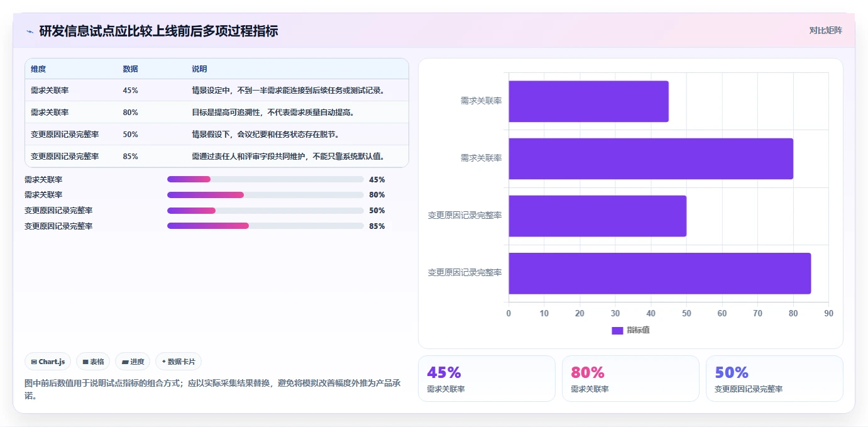Screen dimensions: 868x427
Task: Click the chart bar reaching 80
Action: [x=651, y=158]
